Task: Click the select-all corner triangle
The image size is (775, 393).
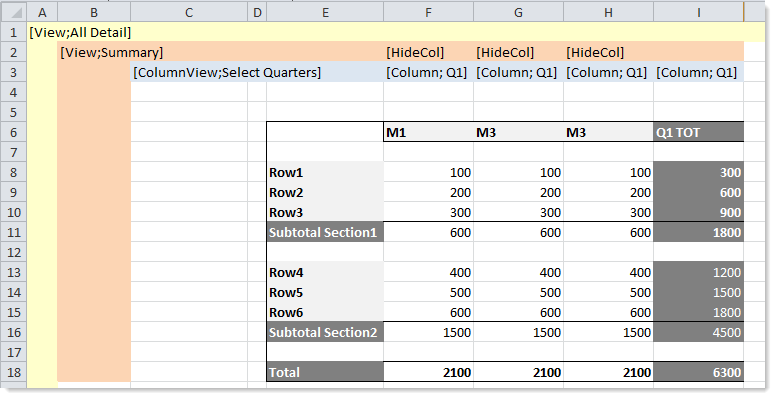Action: click(14, 12)
